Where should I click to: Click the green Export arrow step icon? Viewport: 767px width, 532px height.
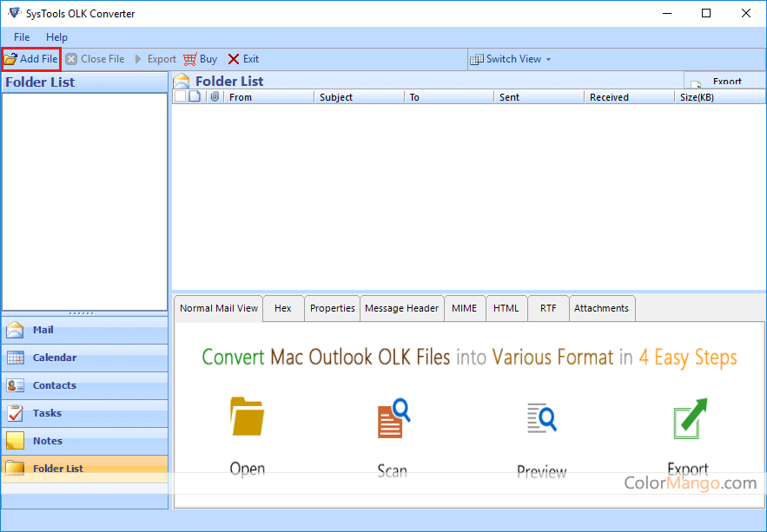pos(690,418)
